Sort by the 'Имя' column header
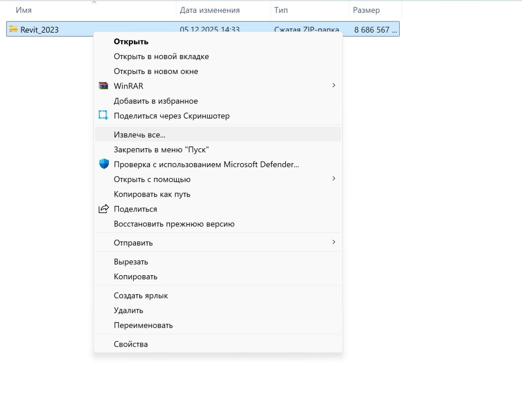 pyautogui.click(x=23, y=10)
